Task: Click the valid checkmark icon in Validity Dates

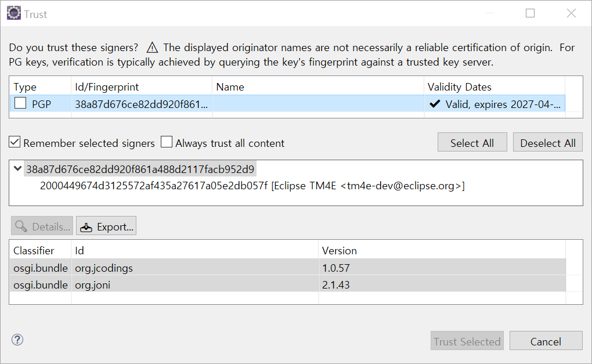Action: coord(435,104)
